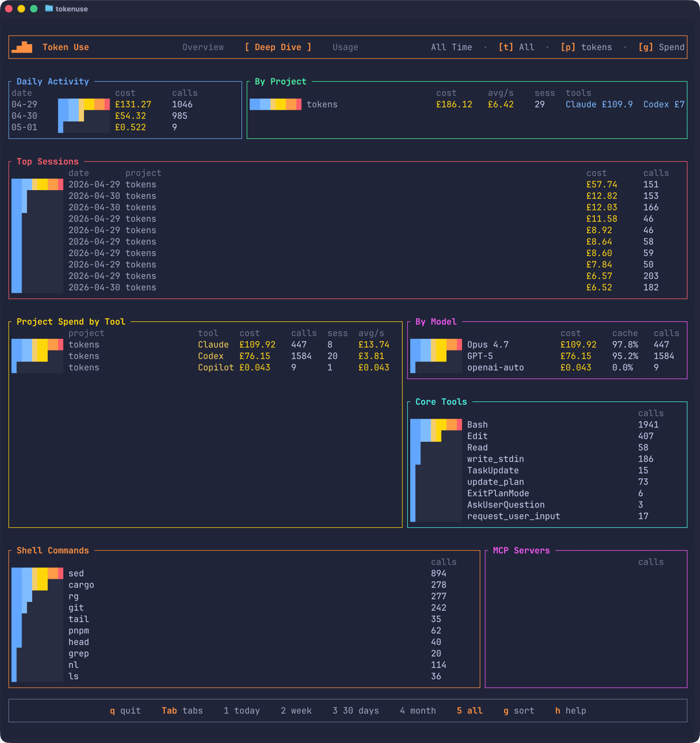Select 5 all range in footer
The height and width of the screenshot is (743, 700).
[470, 710]
